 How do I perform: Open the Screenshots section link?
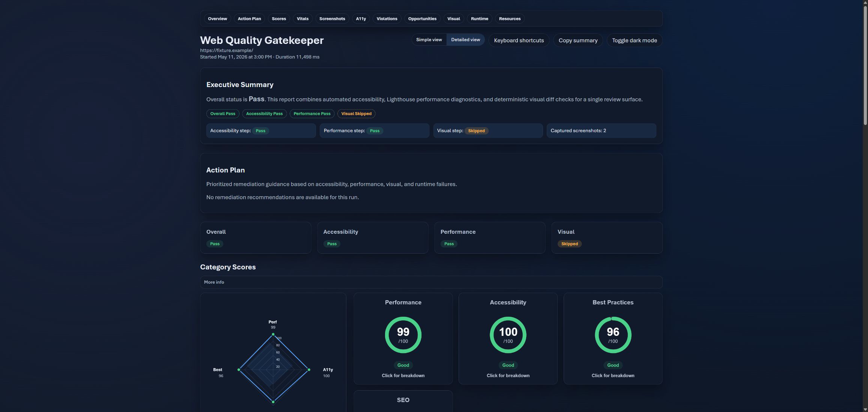tap(332, 19)
